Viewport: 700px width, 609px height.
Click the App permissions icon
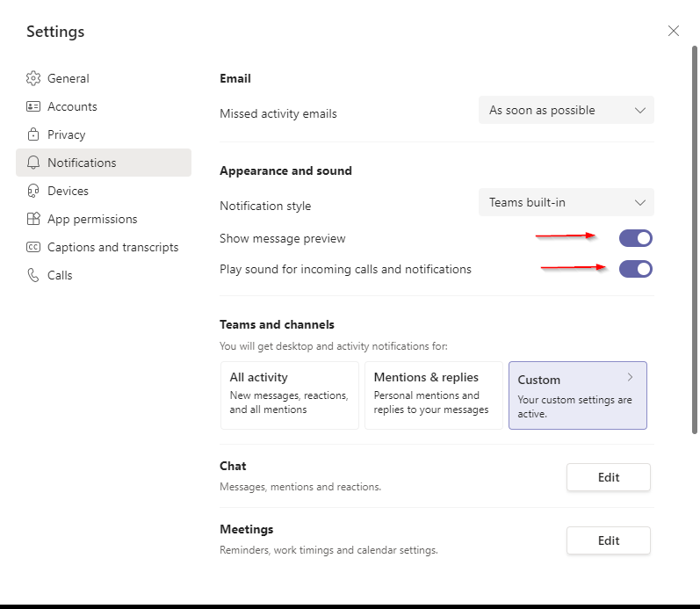pyautogui.click(x=33, y=219)
